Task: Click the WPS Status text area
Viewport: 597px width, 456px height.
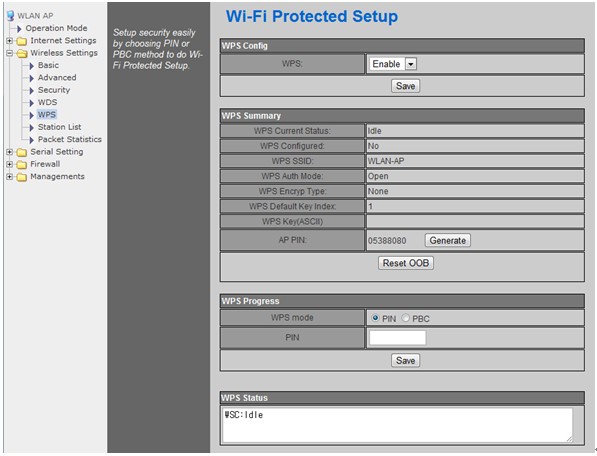Action: pos(397,425)
